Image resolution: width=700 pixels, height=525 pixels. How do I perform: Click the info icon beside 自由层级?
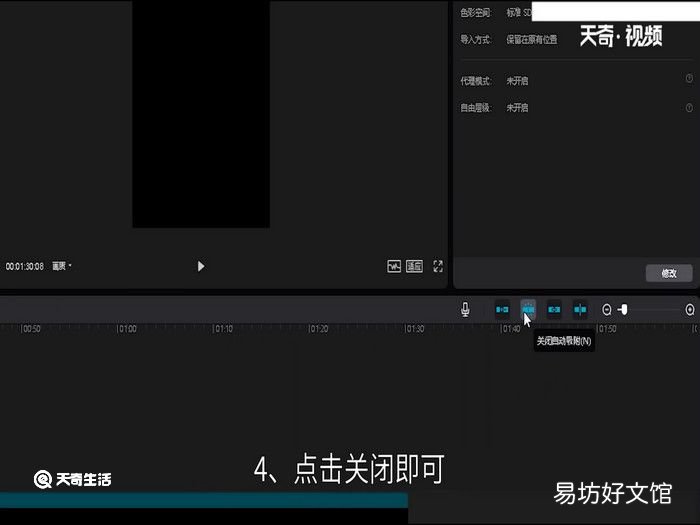pos(689,108)
